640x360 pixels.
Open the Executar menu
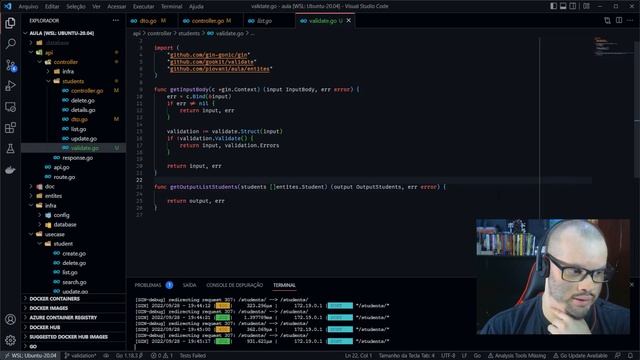144,7
